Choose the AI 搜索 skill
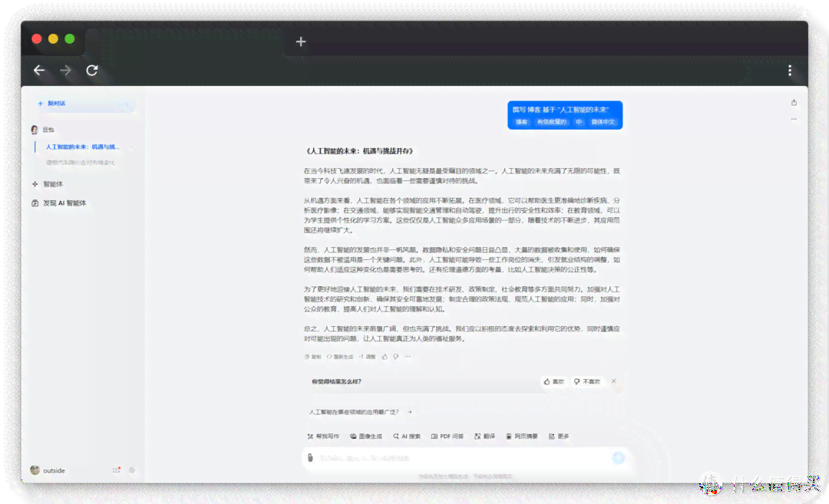 coord(407,436)
